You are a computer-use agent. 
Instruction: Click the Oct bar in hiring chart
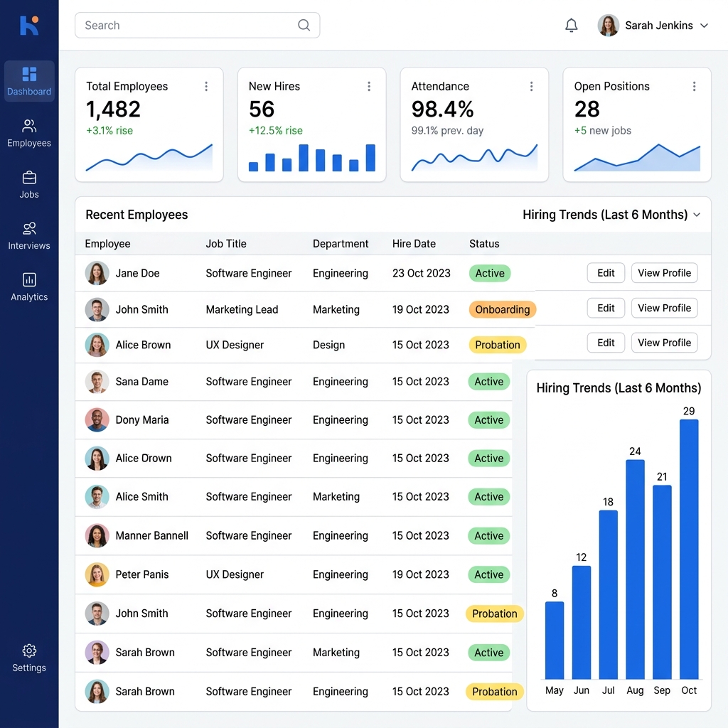(x=689, y=550)
